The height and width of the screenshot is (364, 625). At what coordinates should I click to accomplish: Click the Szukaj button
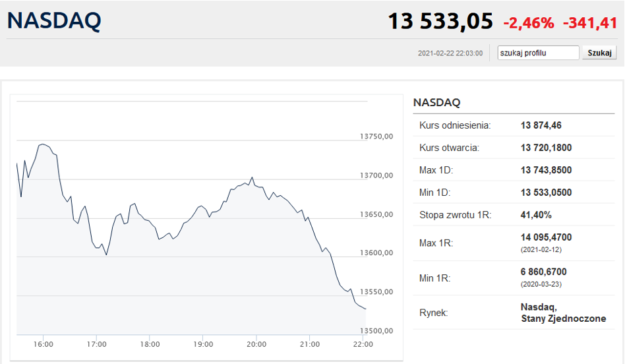[x=599, y=53]
